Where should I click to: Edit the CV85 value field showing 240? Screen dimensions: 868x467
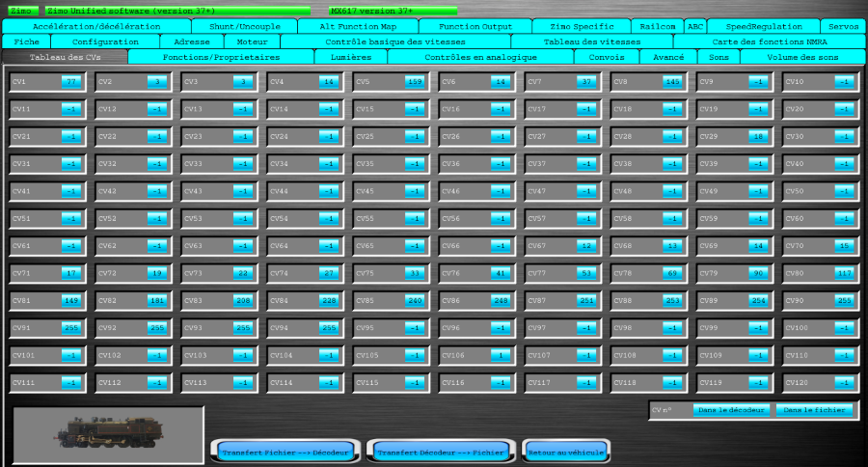click(415, 300)
